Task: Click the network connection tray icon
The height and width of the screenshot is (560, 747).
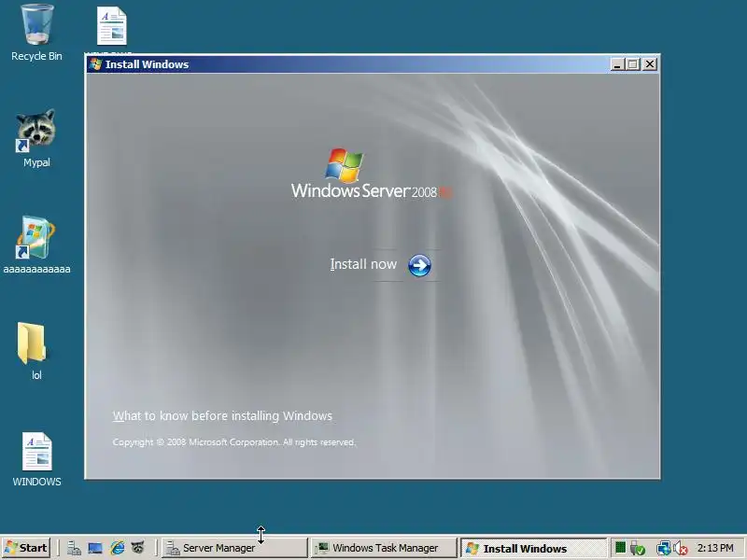Action: click(x=663, y=549)
